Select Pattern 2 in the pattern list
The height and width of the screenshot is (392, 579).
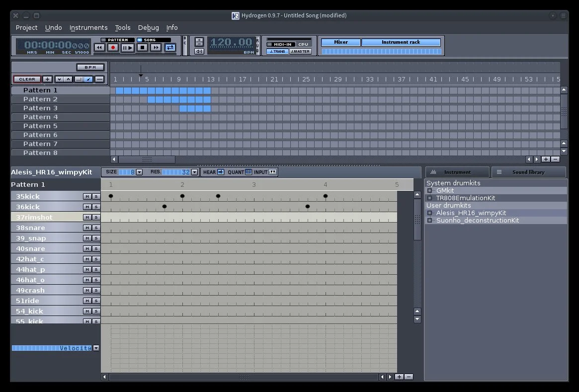pyautogui.click(x=61, y=99)
